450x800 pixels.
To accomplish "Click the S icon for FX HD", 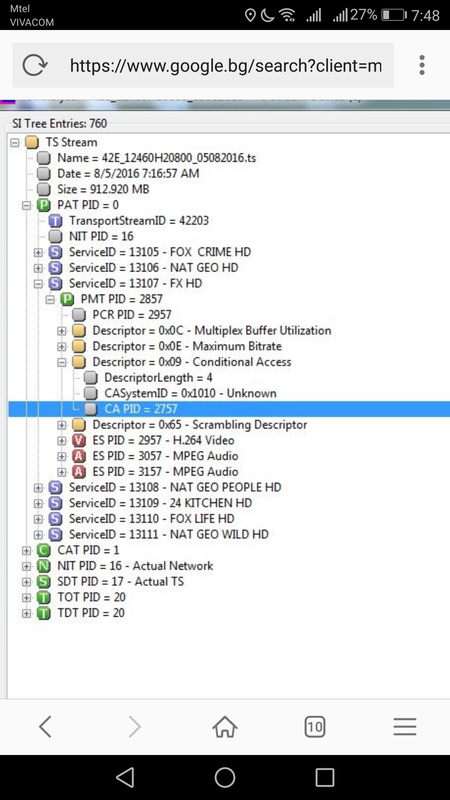I will pos(55,284).
